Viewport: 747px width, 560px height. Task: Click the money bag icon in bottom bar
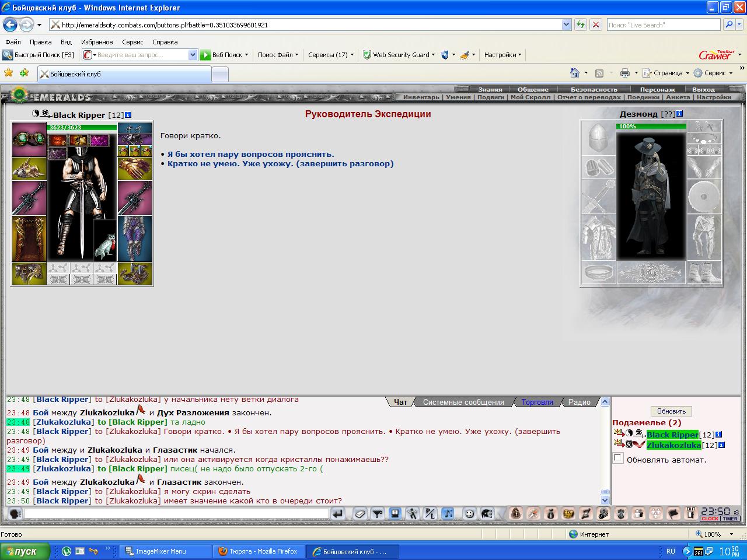[x=550, y=514]
